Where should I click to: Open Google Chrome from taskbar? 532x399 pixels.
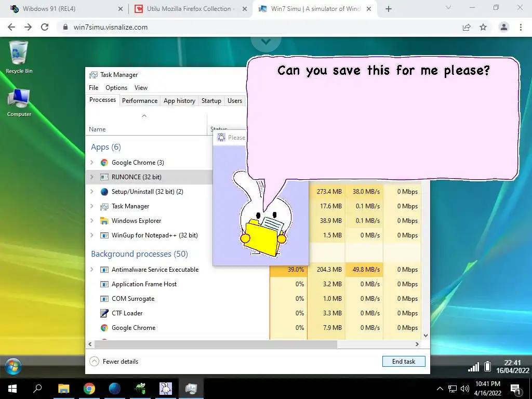(x=89, y=389)
